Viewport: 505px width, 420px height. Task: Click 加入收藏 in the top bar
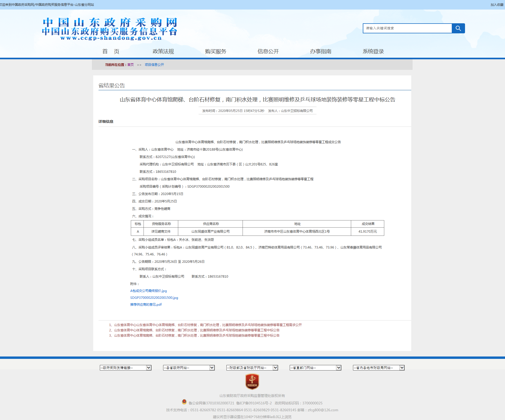point(497,5)
